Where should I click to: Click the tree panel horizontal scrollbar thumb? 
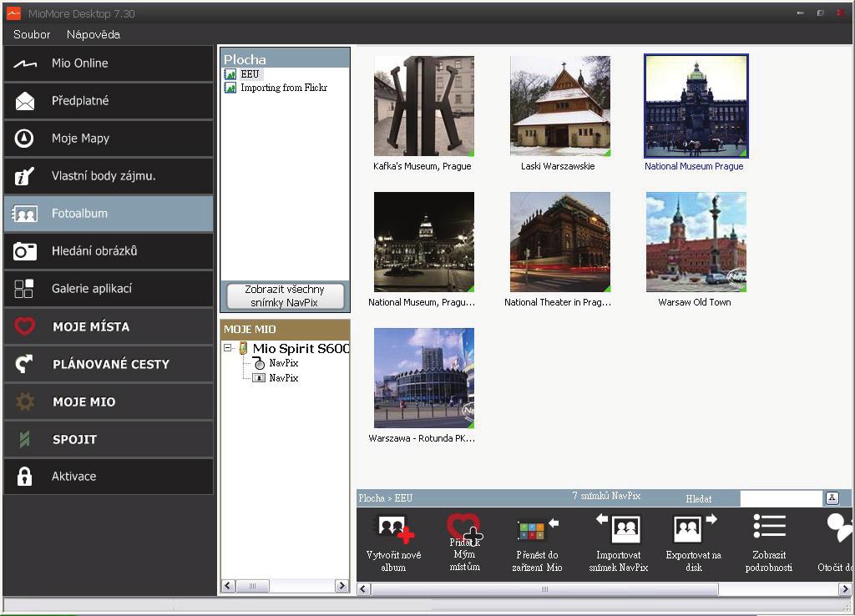click(x=252, y=586)
